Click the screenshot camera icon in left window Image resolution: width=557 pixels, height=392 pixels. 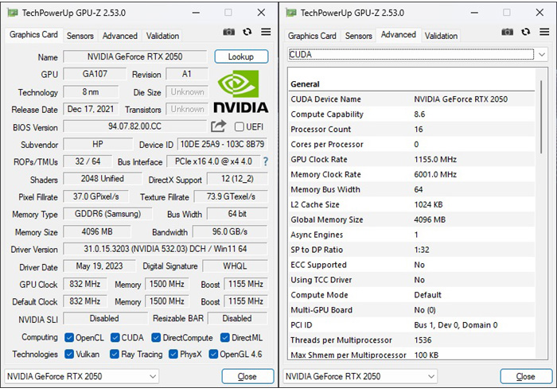click(x=229, y=32)
